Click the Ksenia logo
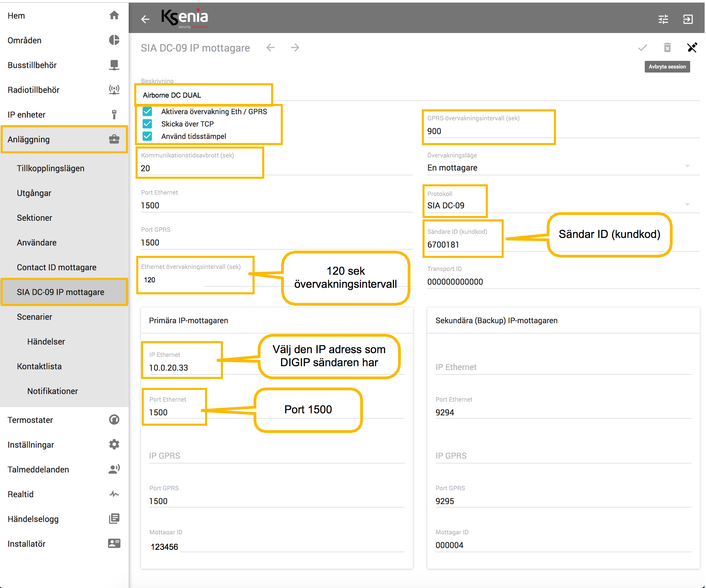This screenshot has height=588, width=706. (185, 18)
